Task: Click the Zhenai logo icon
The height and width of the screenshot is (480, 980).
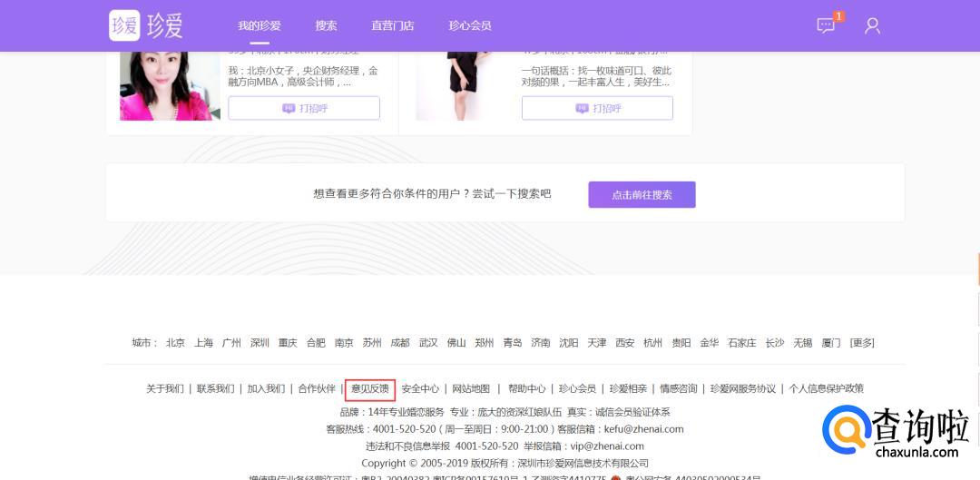Action: coord(124,25)
